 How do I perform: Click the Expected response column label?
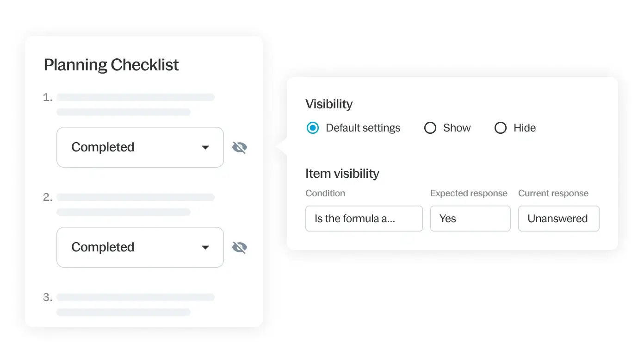469,194
